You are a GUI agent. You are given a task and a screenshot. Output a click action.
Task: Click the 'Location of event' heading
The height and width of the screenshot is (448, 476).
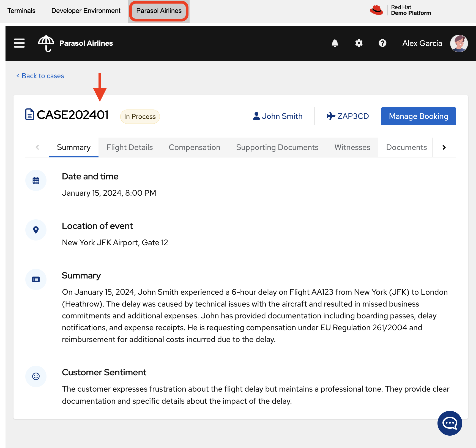pyautogui.click(x=97, y=226)
